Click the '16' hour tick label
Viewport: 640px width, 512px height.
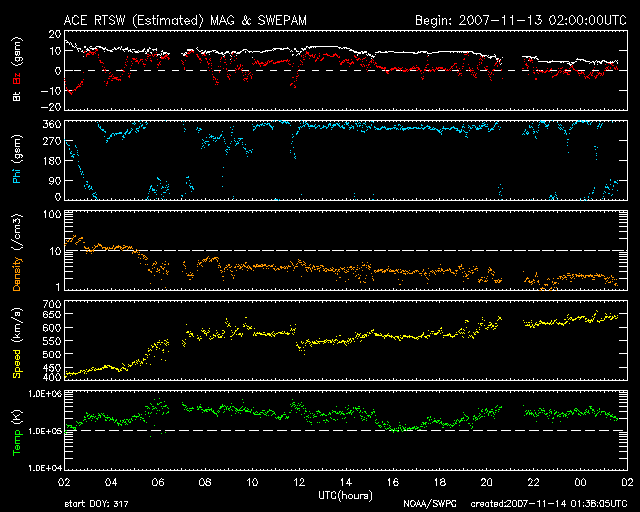[393, 483]
